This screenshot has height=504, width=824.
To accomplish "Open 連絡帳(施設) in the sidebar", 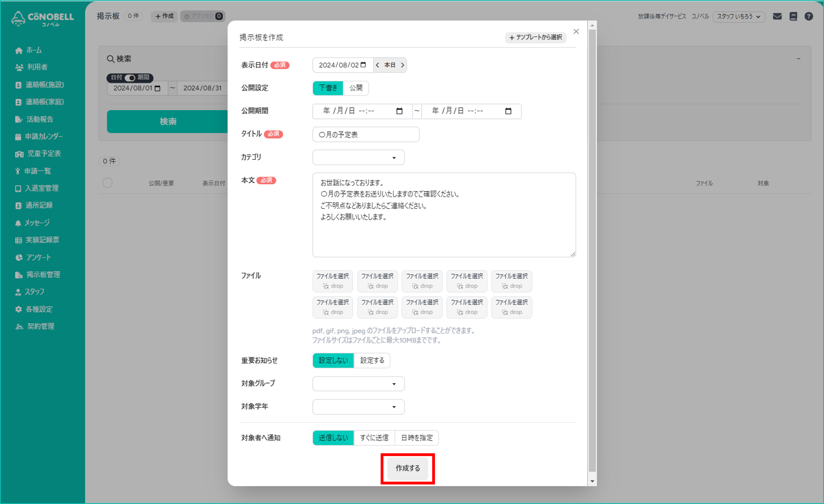I will pyautogui.click(x=39, y=85).
